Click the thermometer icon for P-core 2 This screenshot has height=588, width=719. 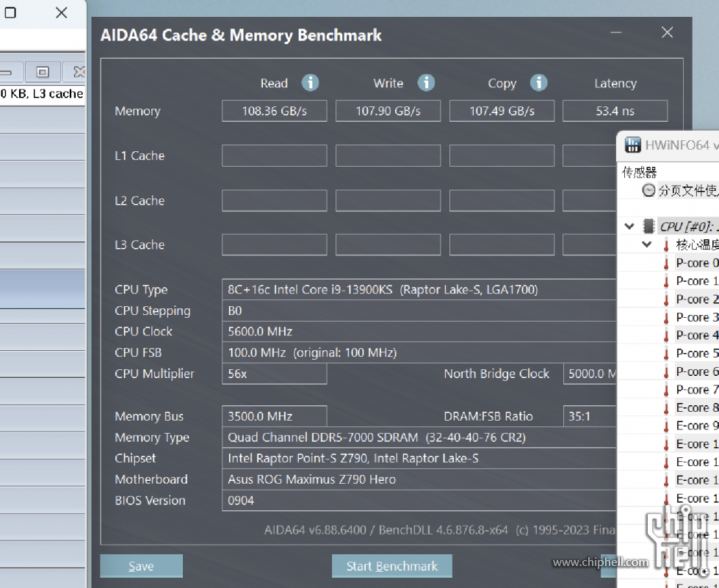[x=666, y=300]
